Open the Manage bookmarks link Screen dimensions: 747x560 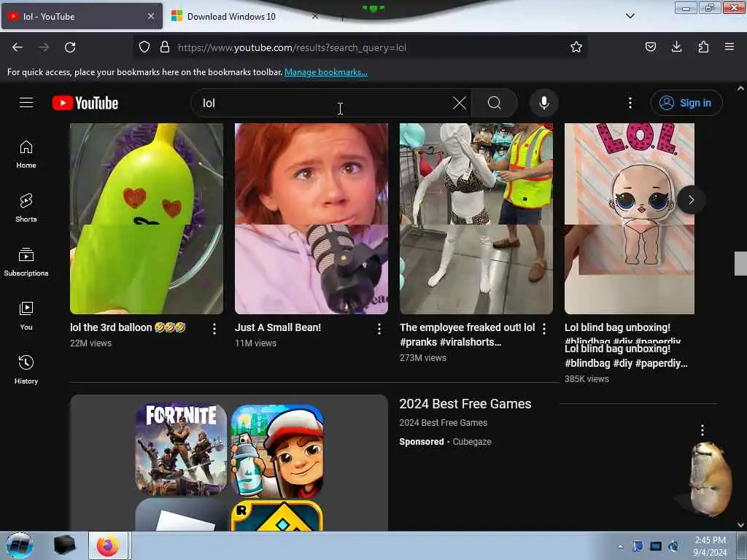326,72
